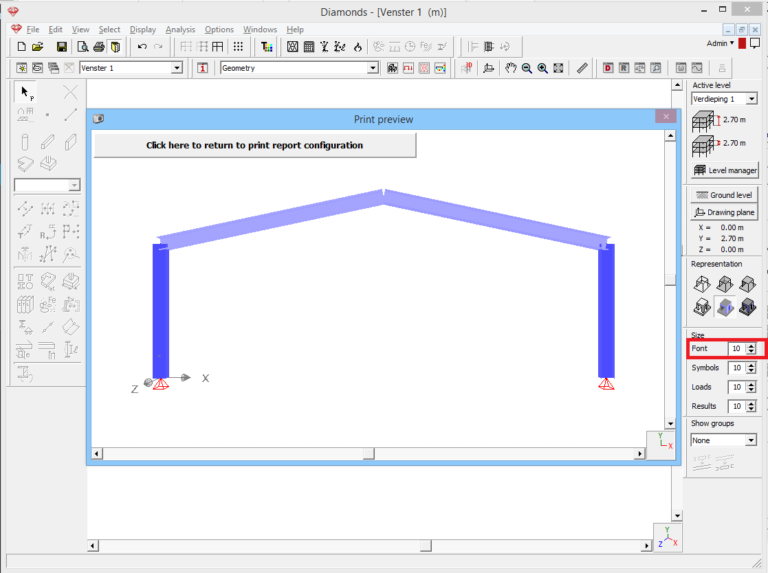Screen dimensions: 768x573
Task: Click return to print report configuration
Action: pos(255,145)
